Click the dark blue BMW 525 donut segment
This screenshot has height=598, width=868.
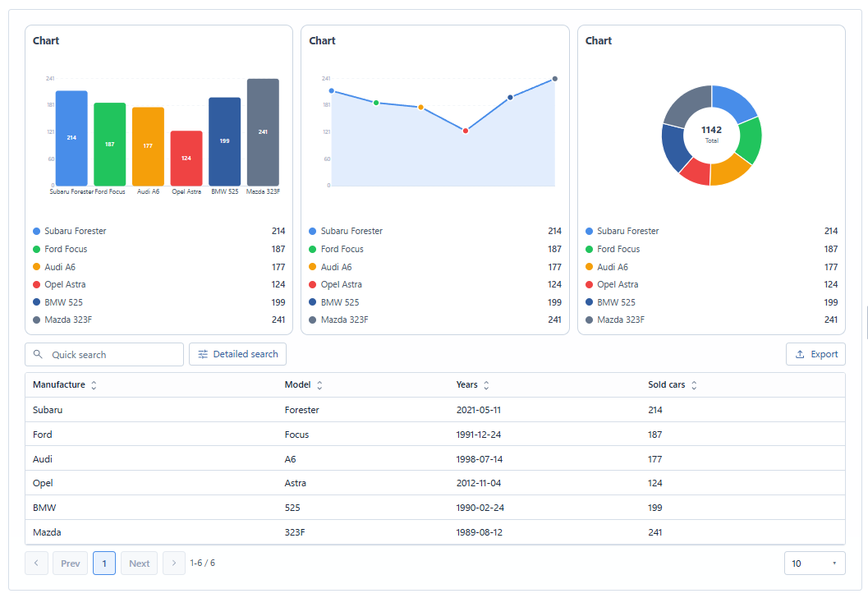(673, 147)
